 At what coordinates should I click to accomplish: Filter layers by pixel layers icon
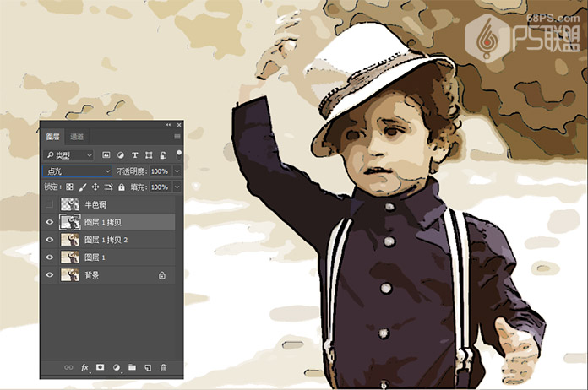coord(106,155)
